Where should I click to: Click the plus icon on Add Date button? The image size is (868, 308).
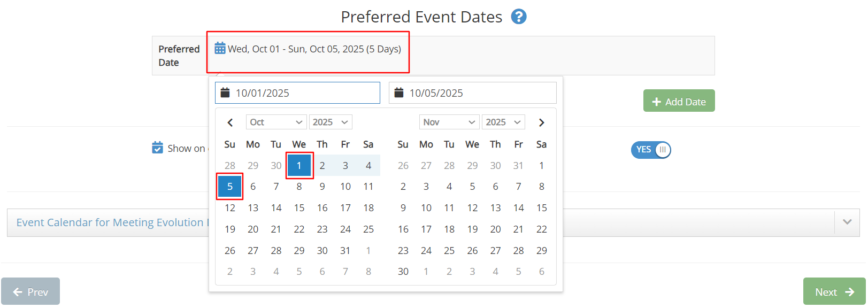(x=657, y=101)
